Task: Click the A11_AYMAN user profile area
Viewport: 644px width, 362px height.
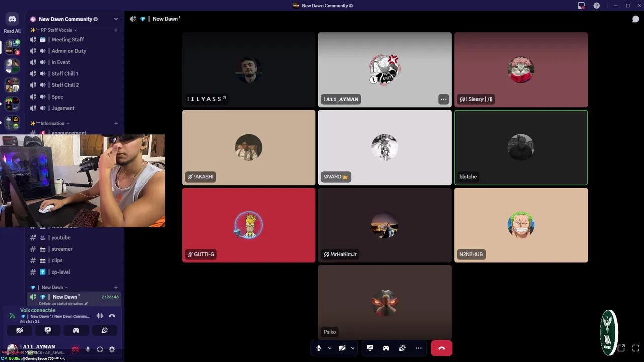Action: point(37,349)
